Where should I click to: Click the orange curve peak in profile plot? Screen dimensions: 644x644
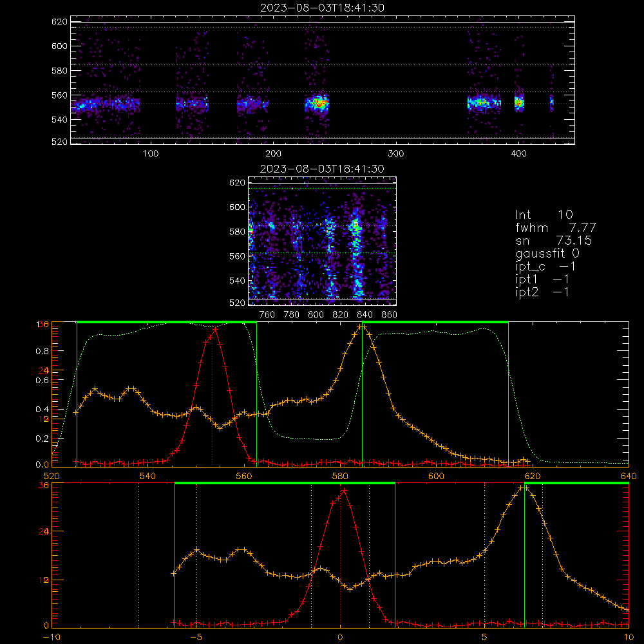pos(362,327)
